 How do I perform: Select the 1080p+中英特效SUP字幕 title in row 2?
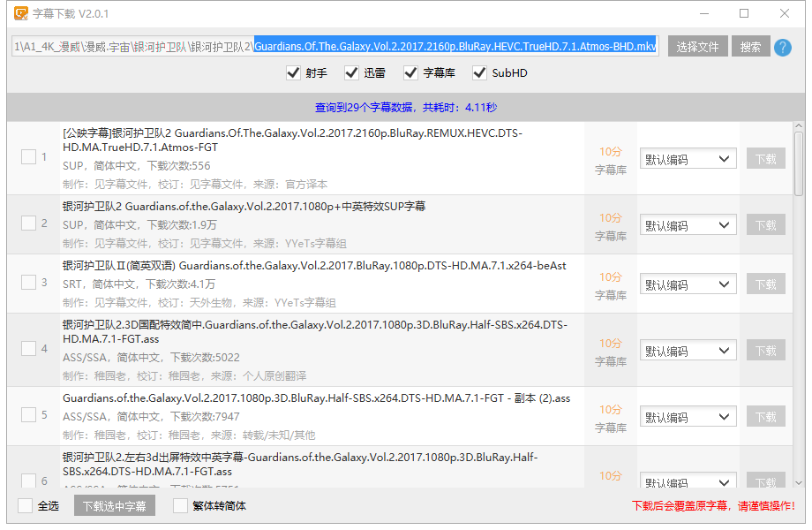tap(244, 206)
